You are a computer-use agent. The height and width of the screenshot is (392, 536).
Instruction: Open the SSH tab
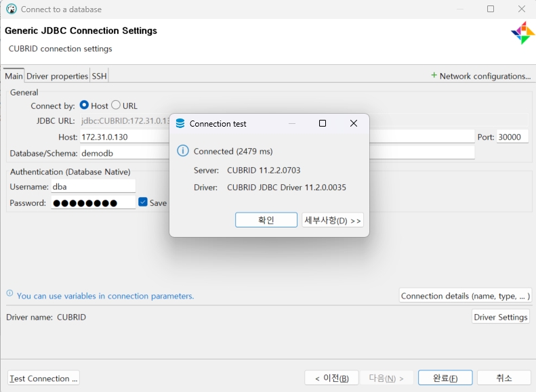(x=99, y=76)
